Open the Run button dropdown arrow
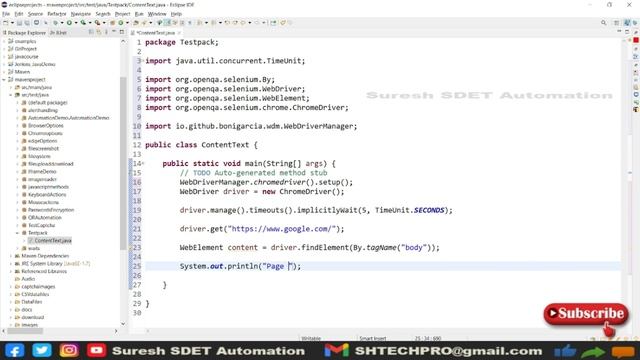 75,23
